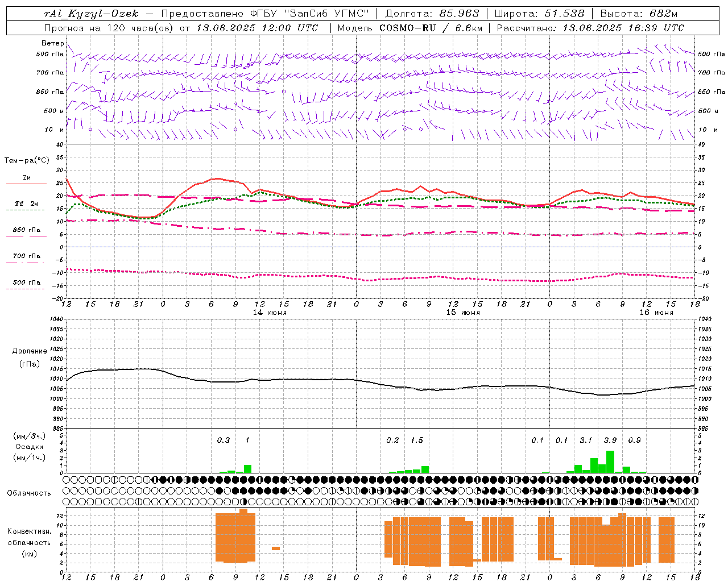Click the 0.3 precipitation total

[x=224, y=440]
